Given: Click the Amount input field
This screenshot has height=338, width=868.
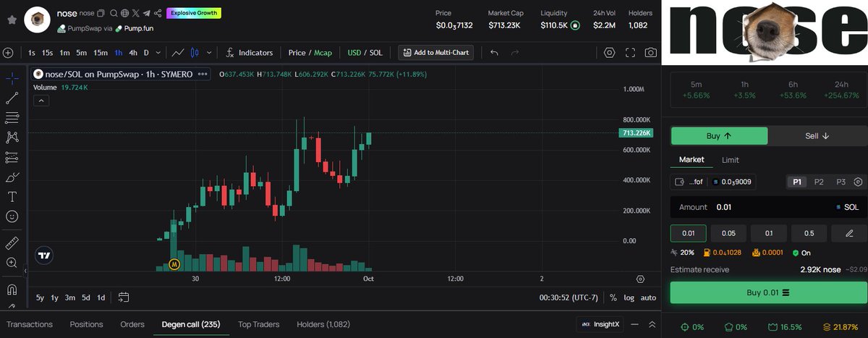Looking at the screenshot, I should 767,207.
